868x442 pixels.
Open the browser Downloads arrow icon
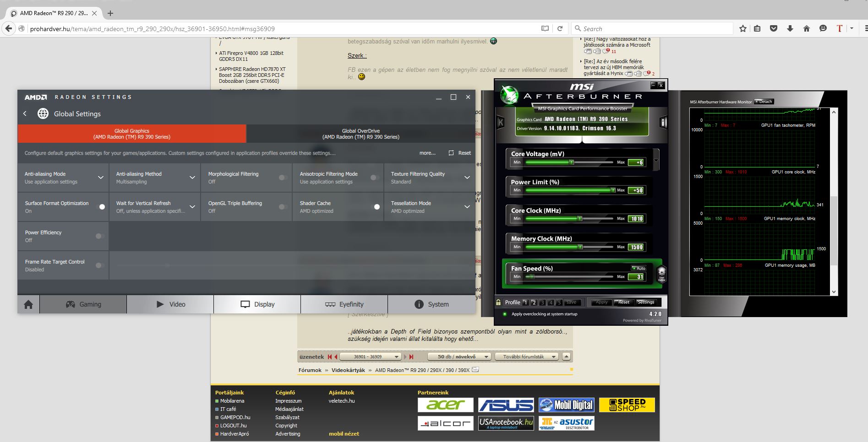[790, 28]
